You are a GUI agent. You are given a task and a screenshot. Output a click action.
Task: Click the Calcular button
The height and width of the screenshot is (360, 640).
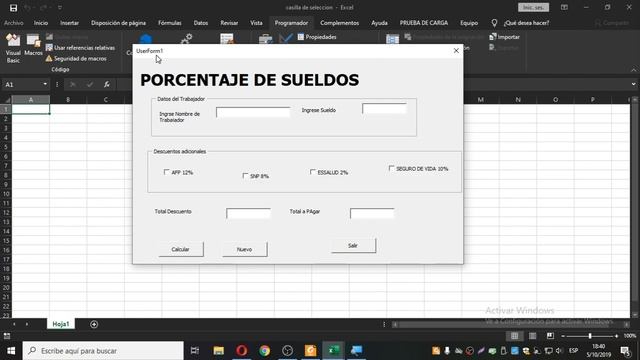click(180, 249)
